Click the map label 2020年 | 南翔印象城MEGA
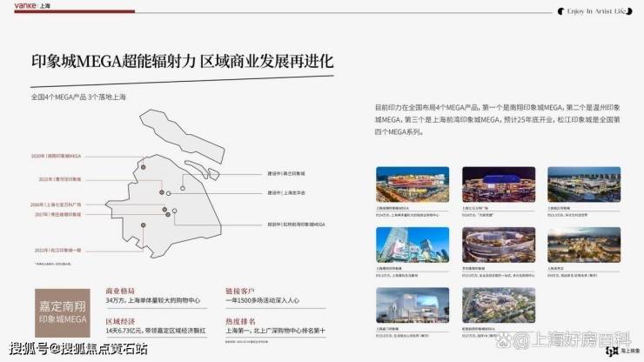The image size is (644, 362). [57, 156]
